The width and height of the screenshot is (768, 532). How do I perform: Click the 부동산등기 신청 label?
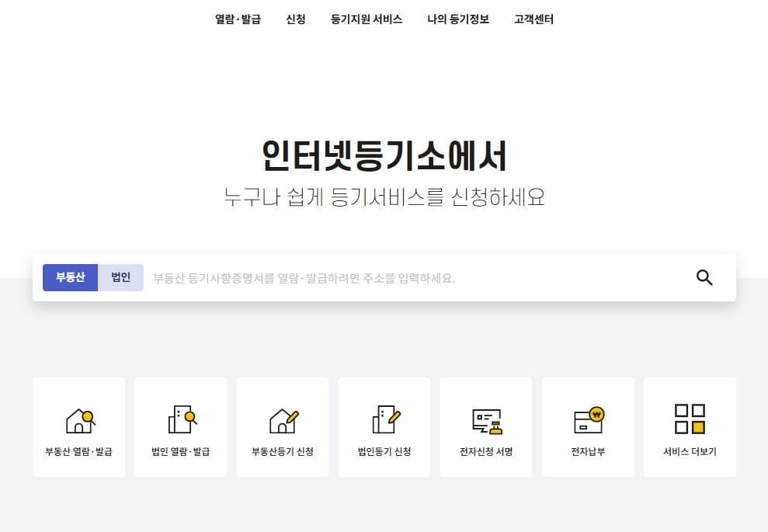[283, 452]
